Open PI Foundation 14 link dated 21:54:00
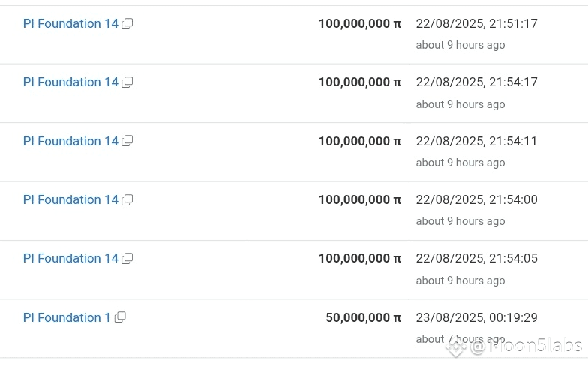588x366 pixels. tap(70, 199)
